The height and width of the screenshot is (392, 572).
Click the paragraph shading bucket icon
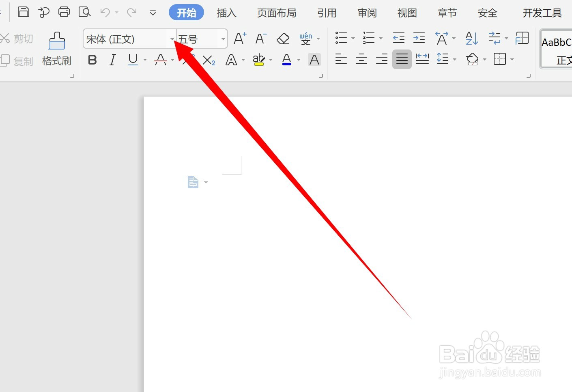(472, 60)
